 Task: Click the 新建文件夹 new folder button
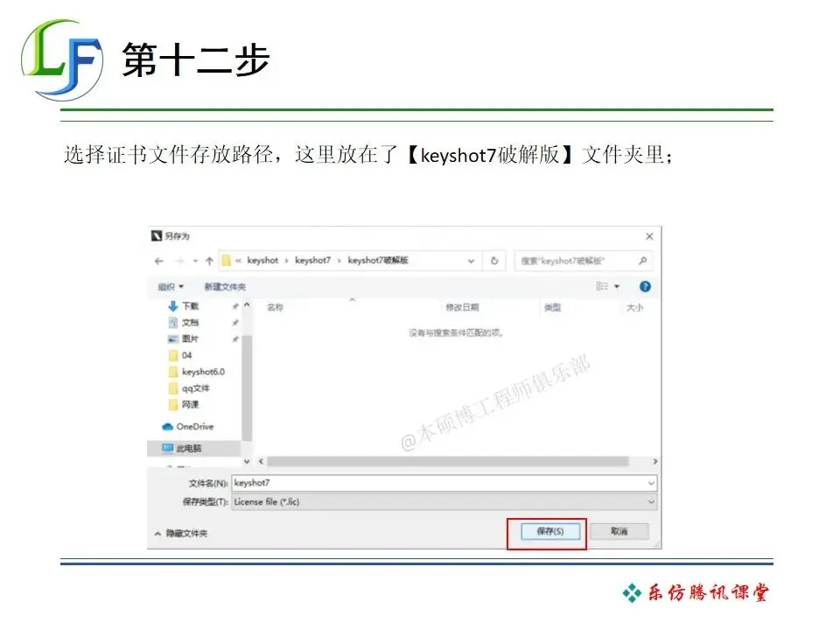225,287
